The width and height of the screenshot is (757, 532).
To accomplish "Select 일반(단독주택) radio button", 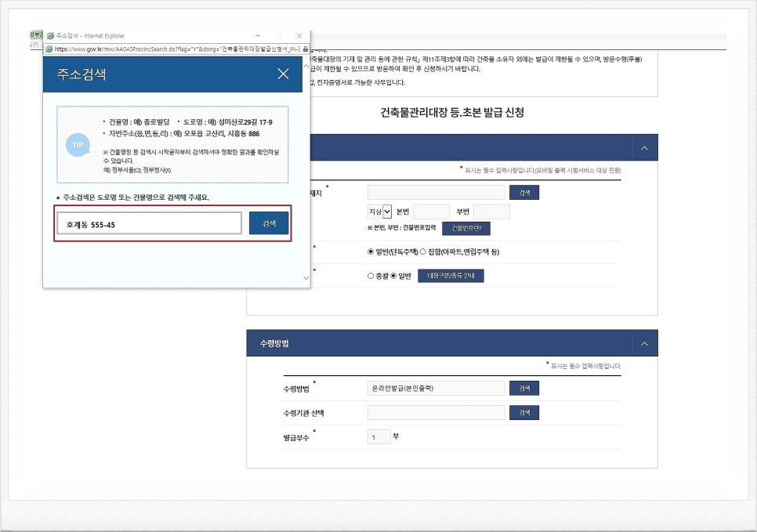I will click(x=371, y=252).
